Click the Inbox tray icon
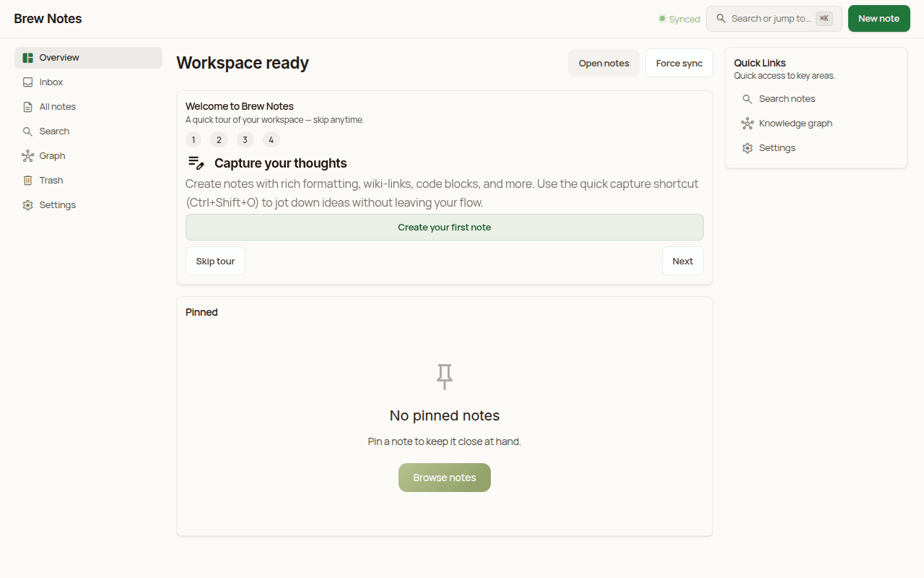This screenshot has width=924, height=578. click(x=27, y=82)
